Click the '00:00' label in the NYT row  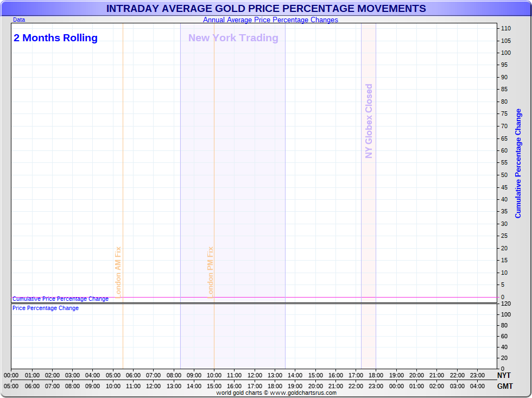(x=11, y=375)
